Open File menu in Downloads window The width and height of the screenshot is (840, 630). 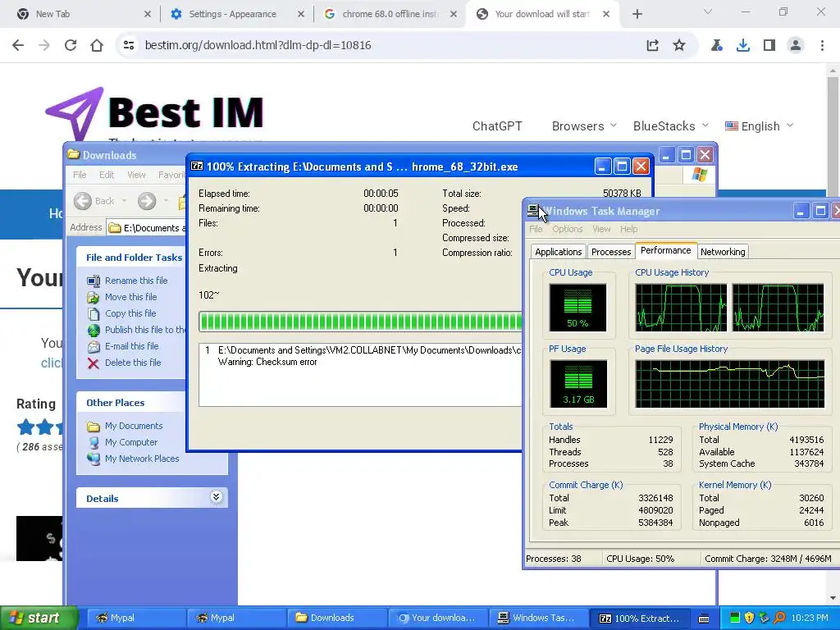click(x=80, y=175)
